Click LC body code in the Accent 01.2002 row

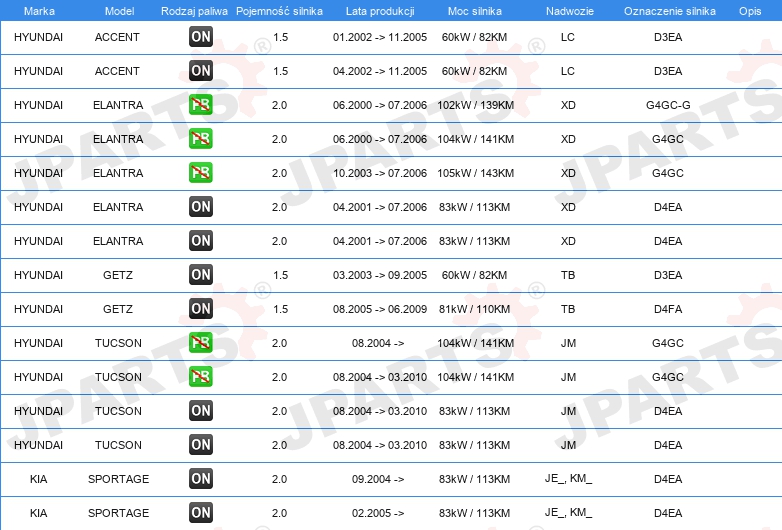[x=568, y=37]
